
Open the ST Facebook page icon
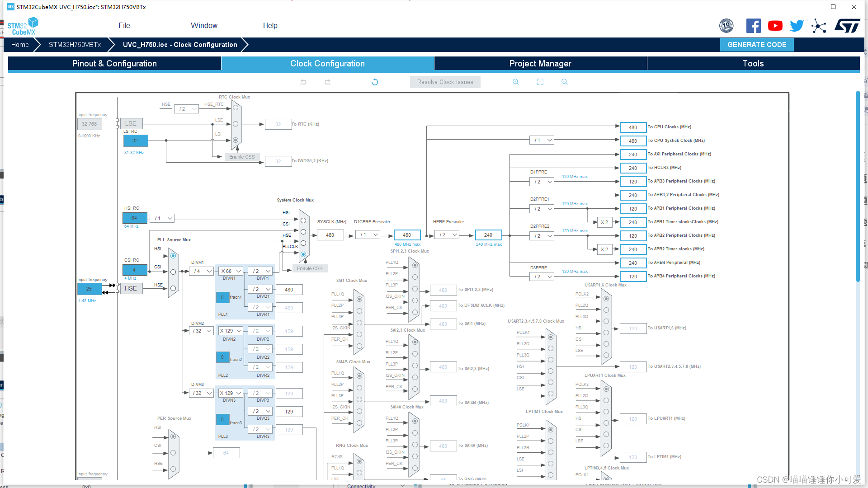(x=753, y=26)
